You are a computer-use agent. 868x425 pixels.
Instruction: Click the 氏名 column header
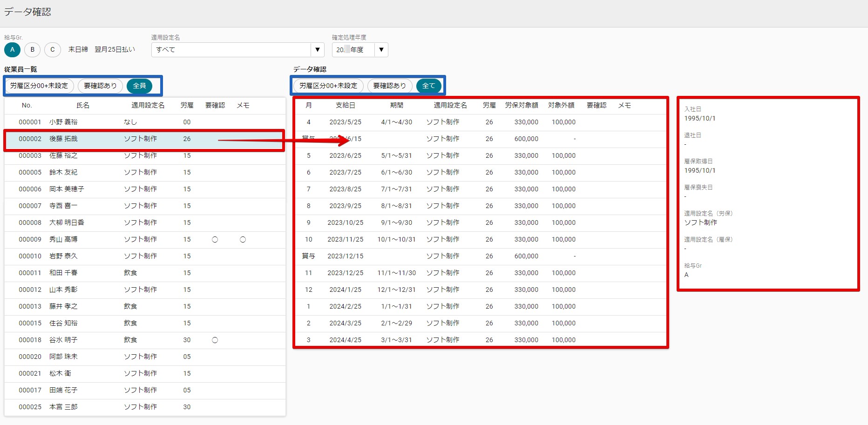coord(83,106)
